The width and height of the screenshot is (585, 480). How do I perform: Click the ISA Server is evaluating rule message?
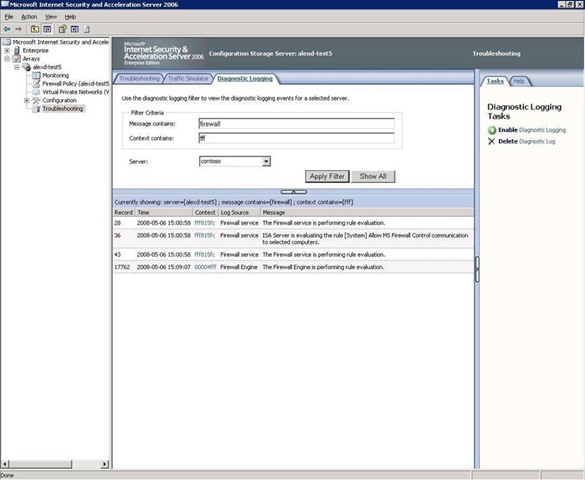[x=365, y=239]
